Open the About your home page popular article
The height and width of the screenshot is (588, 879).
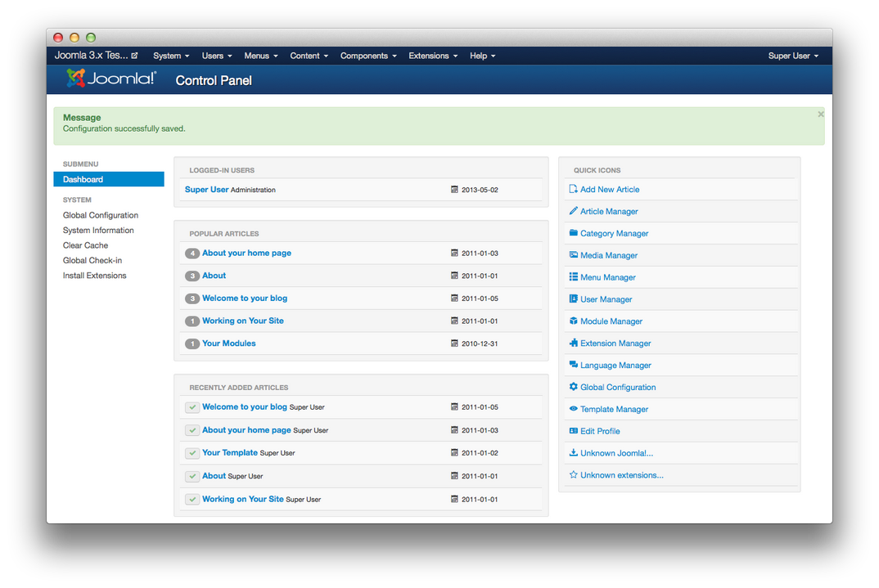click(246, 254)
